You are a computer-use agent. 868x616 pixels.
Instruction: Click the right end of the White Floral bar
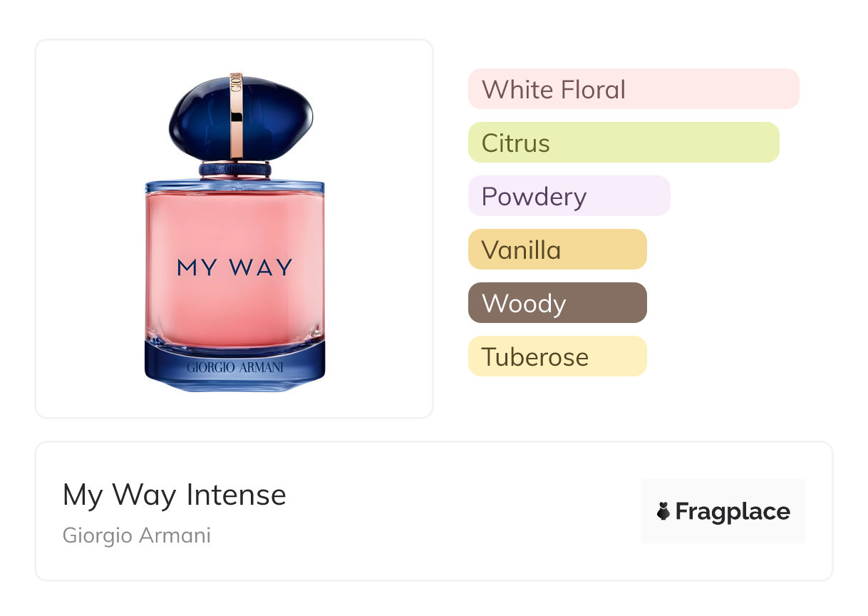[787, 89]
